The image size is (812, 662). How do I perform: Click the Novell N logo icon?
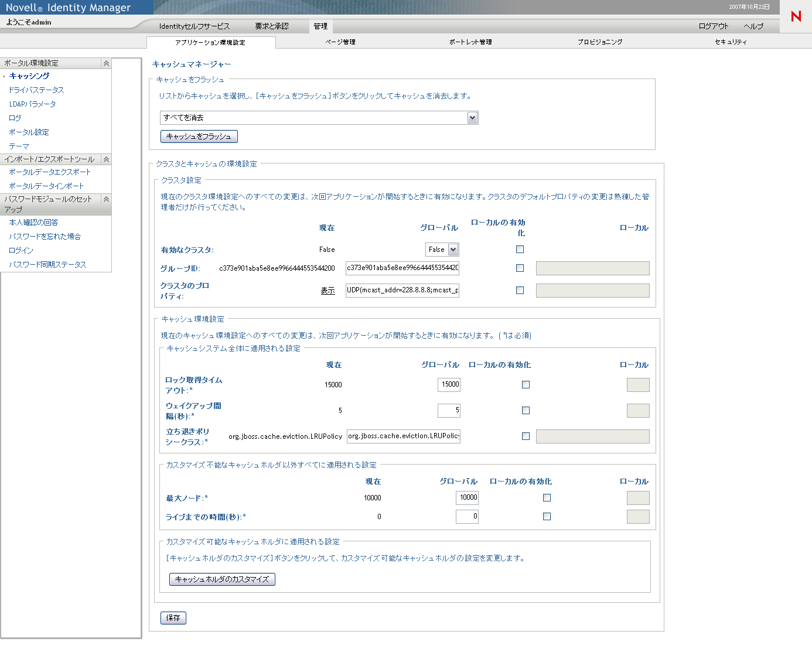[x=796, y=16]
